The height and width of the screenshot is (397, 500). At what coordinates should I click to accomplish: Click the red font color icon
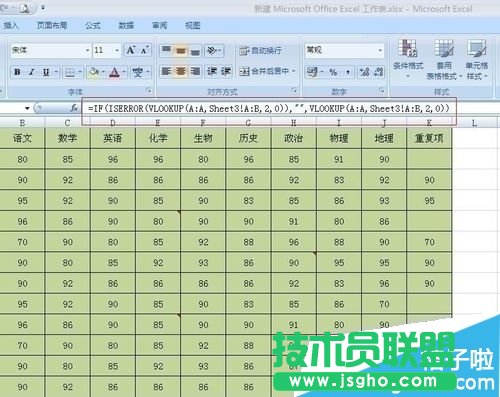pyautogui.click(x=114, y=72)
